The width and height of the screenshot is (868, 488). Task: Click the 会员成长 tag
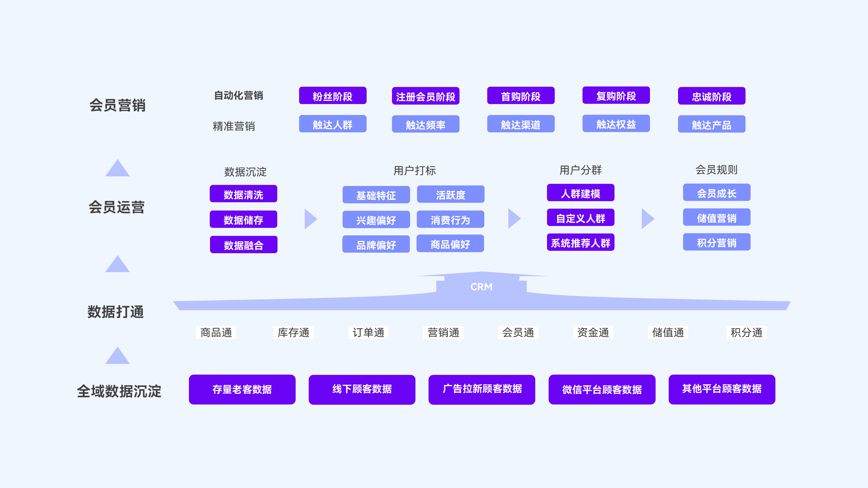pyautogui.click(x=717, y=192)
